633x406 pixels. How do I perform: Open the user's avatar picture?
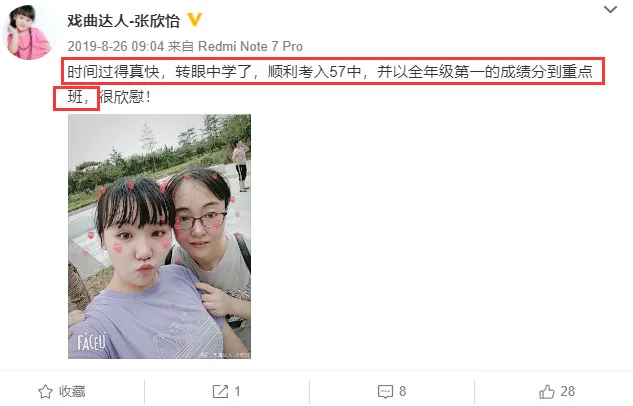[28, 32]
